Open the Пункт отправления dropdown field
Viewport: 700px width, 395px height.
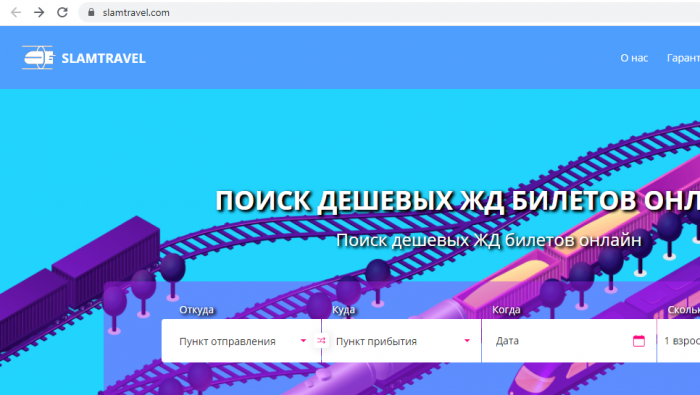click(241, 341)
